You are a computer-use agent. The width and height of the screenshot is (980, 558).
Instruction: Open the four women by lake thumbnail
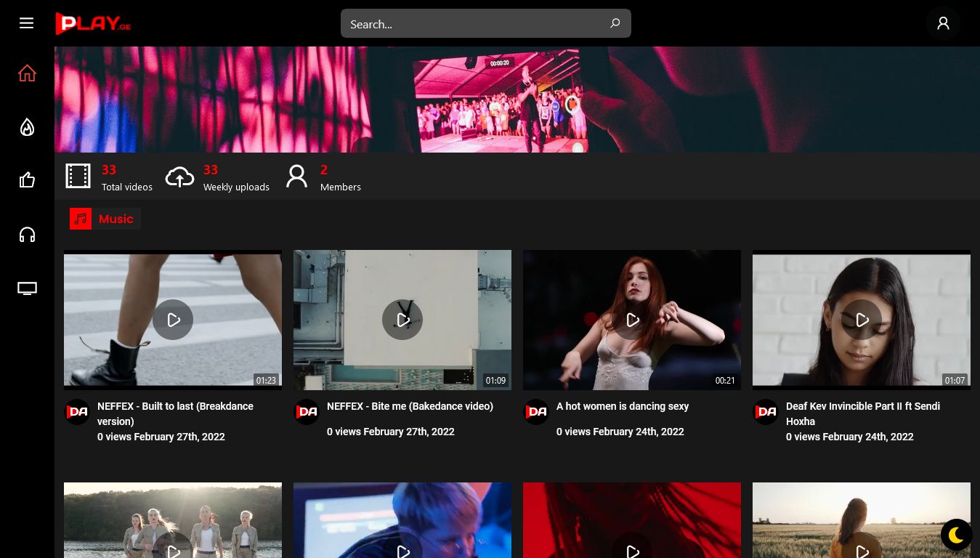pyautogui.click(x=173, y=520)
